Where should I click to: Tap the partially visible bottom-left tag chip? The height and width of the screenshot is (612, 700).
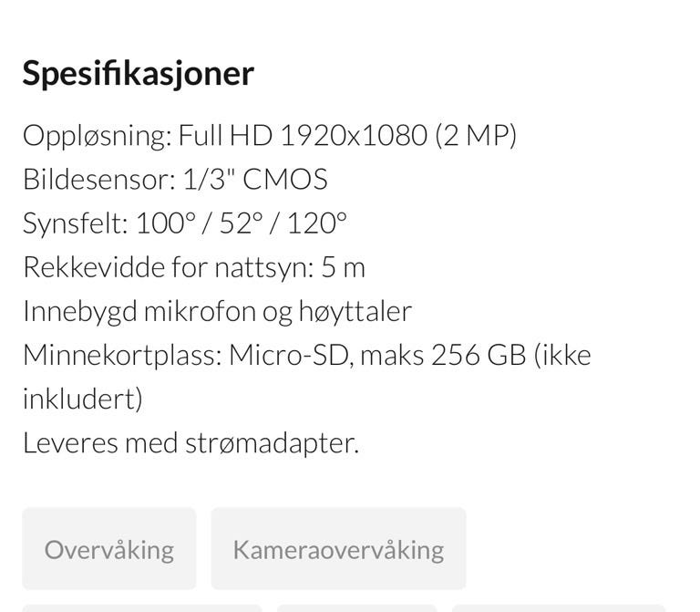coord(142,608)
